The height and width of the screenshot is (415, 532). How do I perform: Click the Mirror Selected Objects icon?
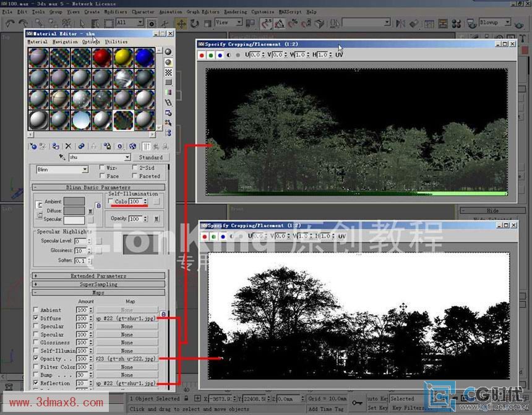coord(401,24)
